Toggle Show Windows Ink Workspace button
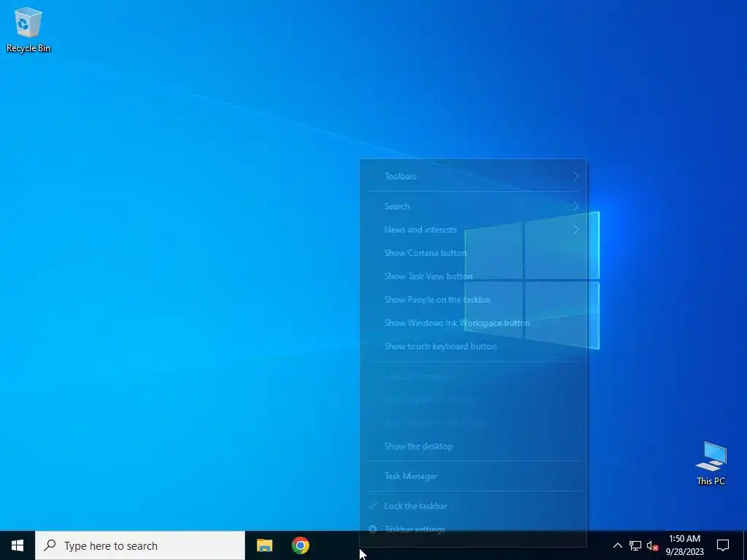The image size is (747, 560). (473, 323)
